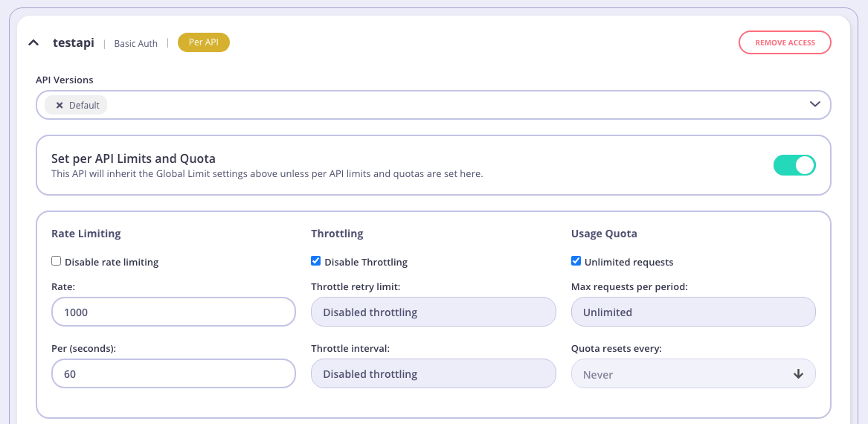
Task: Click the Usage Quota heading
Action: click(603, 234)
